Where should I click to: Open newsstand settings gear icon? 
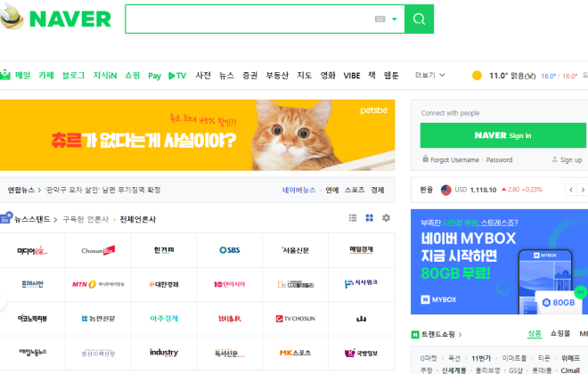click(x=387, y=218)
